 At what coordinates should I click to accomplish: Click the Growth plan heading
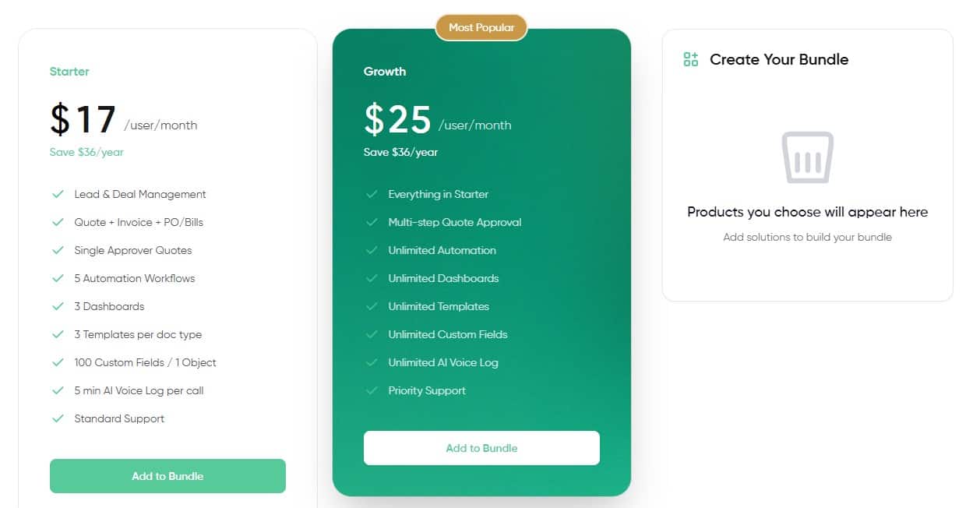tap(385, 71)
